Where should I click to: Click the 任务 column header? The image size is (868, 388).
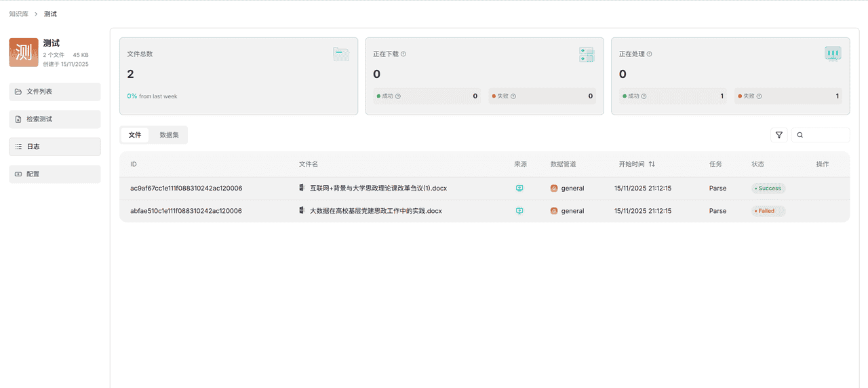(715, 164)
